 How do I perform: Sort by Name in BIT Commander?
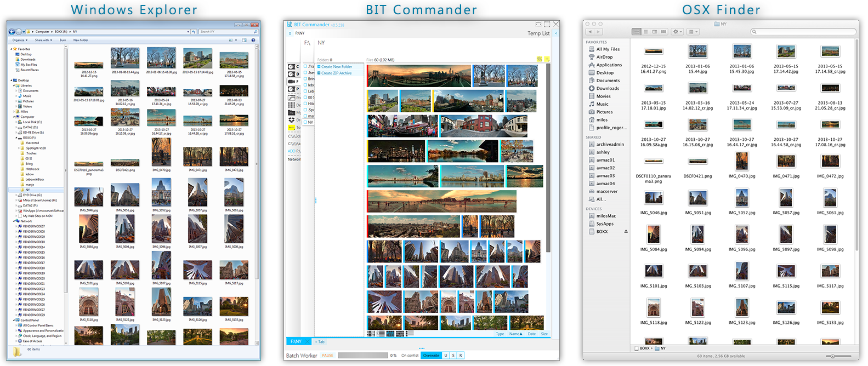tap(516, 334)
